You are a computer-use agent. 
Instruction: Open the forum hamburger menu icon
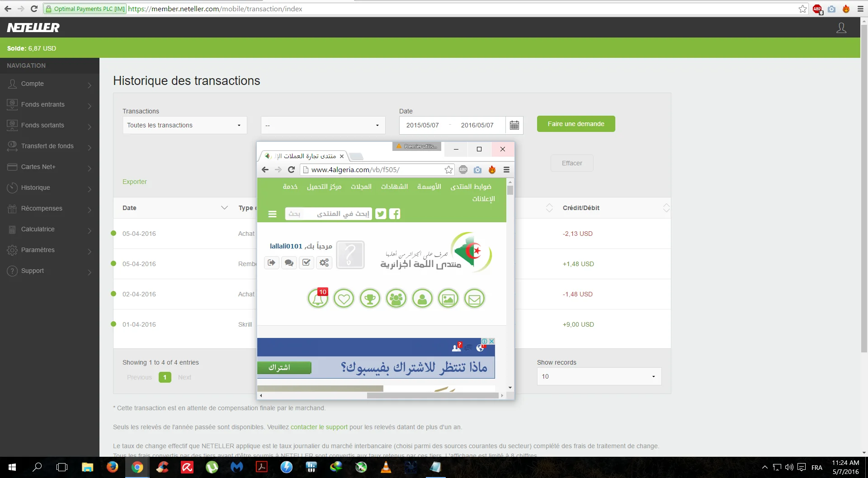tap(272, 214)
